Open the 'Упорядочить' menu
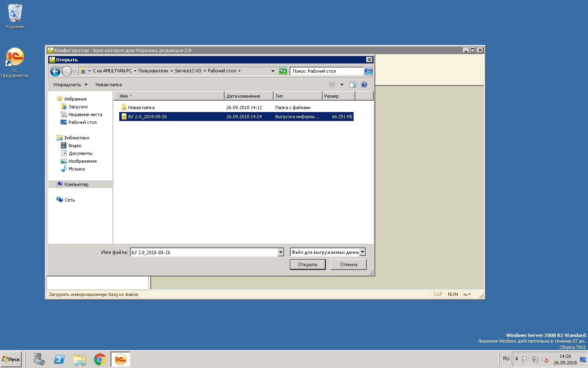Viewport: 588px width, 368px height. click(x=70, y=85)
